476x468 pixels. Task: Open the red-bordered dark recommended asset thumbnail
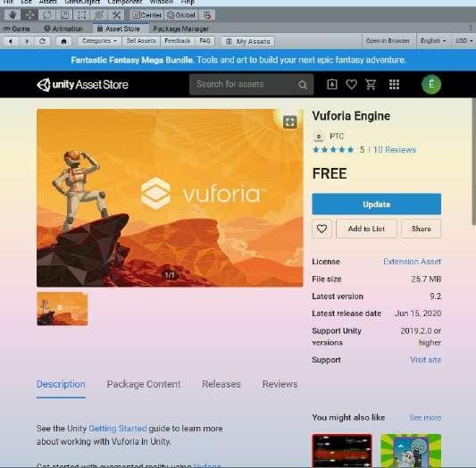coord(342,450)
